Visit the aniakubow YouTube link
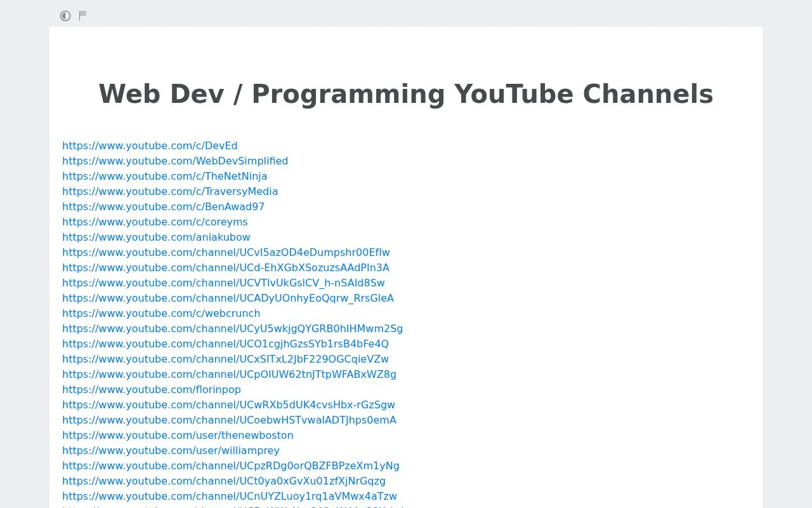Viewport: 812px width, 508px height. (156, 237)
